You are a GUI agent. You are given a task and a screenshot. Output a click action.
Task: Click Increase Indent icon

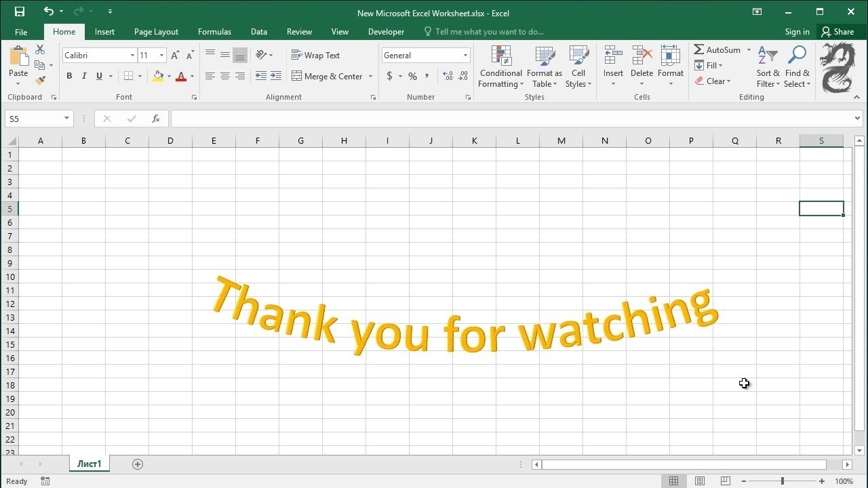275,76
